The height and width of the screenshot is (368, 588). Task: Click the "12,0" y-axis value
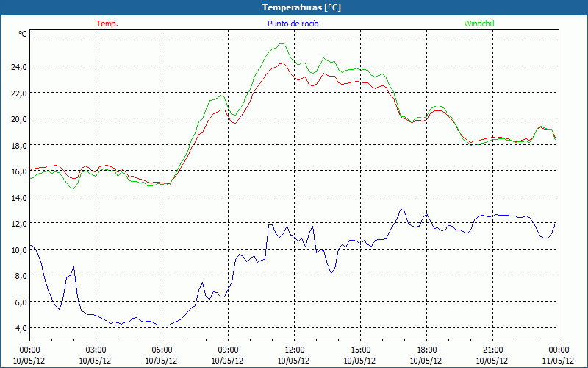pos(19,224)
